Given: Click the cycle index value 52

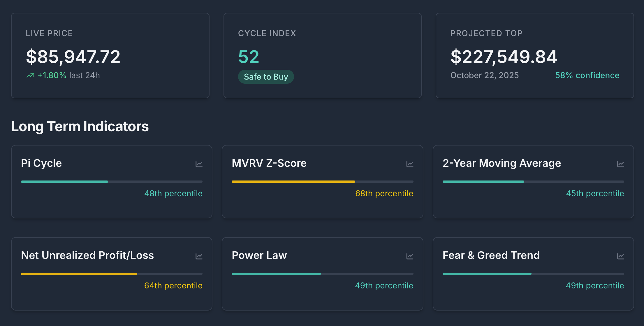Looking at the screenshot, I should [249, 57].
